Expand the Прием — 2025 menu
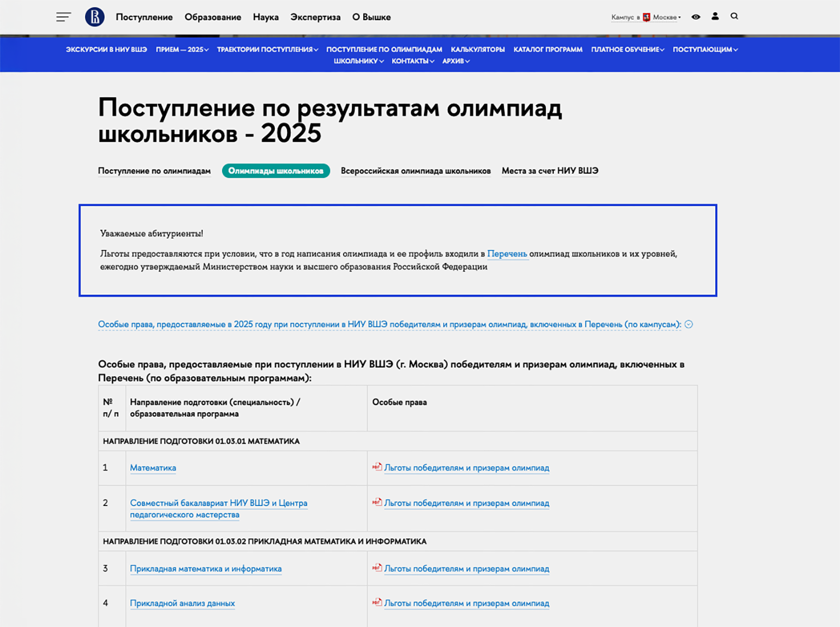This screenshot has width=840, height=627. [x=182, y=50]
